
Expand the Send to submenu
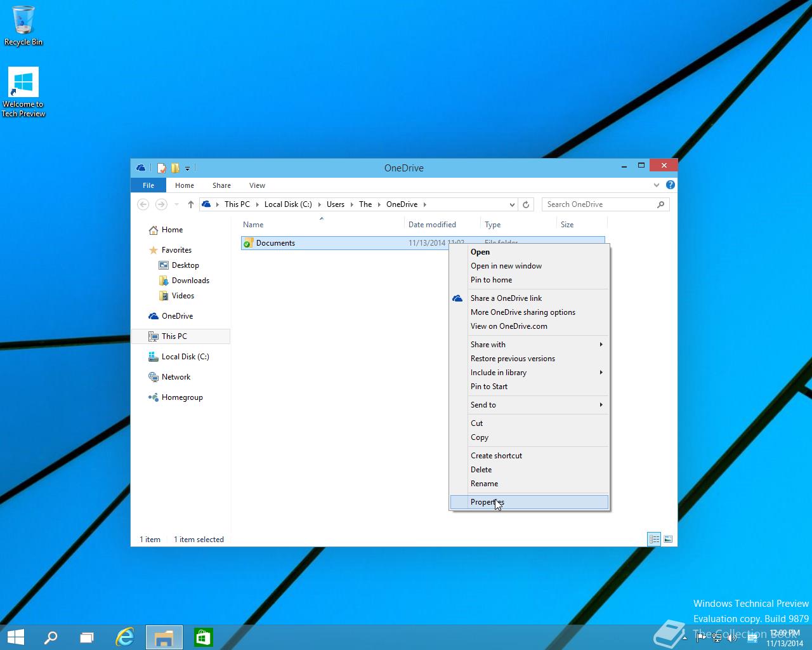pyautogui.click(x=529, y=405)
